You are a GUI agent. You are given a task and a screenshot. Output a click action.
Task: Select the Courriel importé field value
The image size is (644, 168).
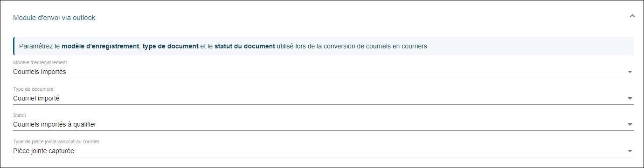click(x=36, y=98)
